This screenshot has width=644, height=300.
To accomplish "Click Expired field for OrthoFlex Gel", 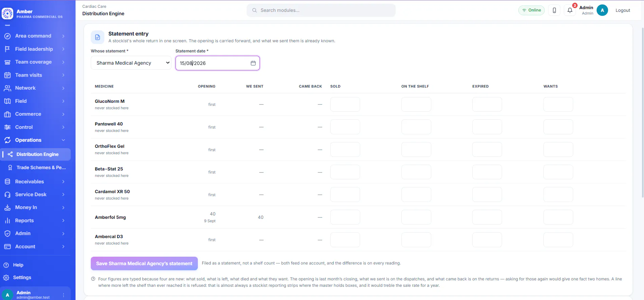I will (487, 149).
